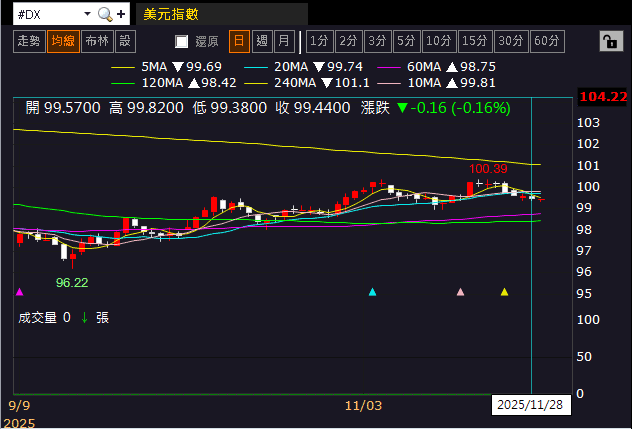
Task: Click the 240MA legend line swatch
Action: (x=256, y=83)
